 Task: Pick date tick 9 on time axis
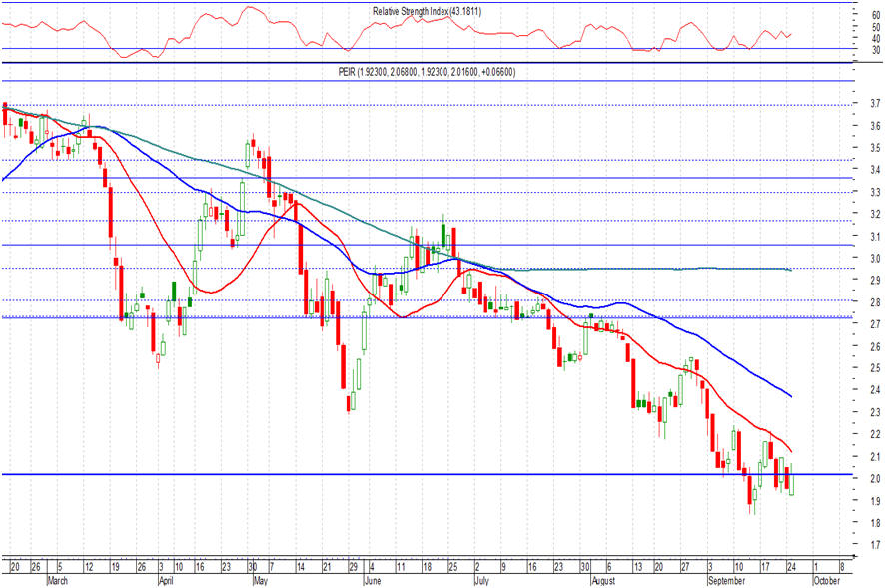[504, 567]
